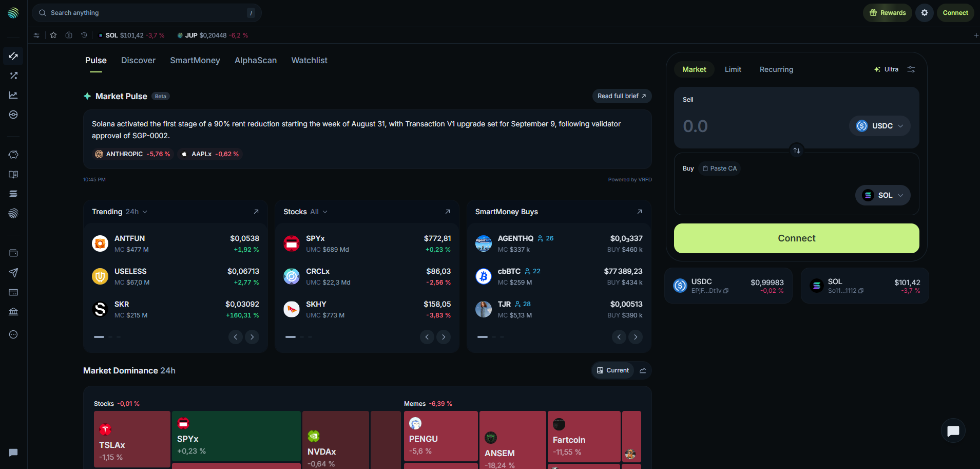The image size is (980, 469).
Task: Switch to the Discover tab
Action: click(x=138, y=60)
